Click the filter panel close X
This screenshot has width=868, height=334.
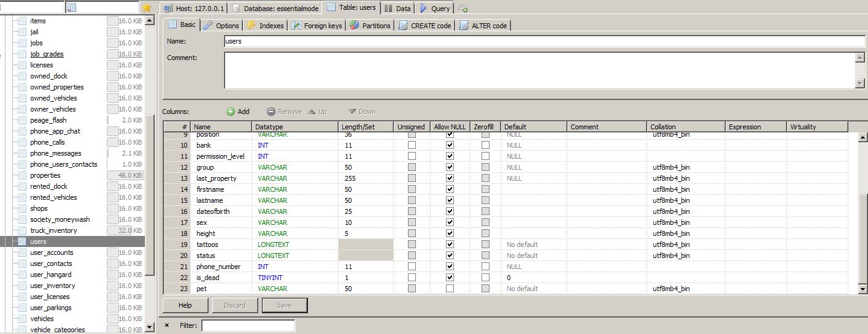pyautogui.click(x=167, y=325)
